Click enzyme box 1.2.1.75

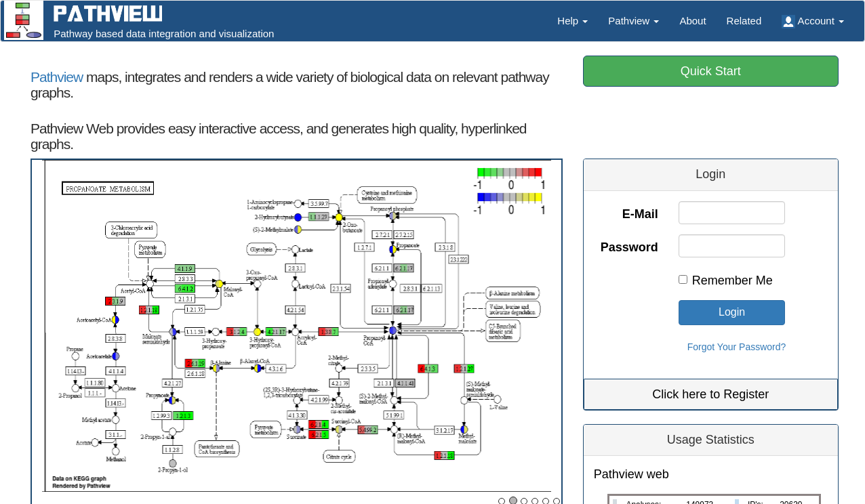(x=195, y=310)
